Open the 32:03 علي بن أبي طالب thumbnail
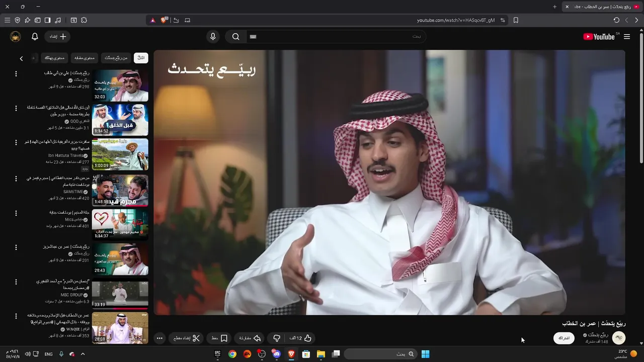The height and width of the screenshot is (362, 644). coord(120,85)
